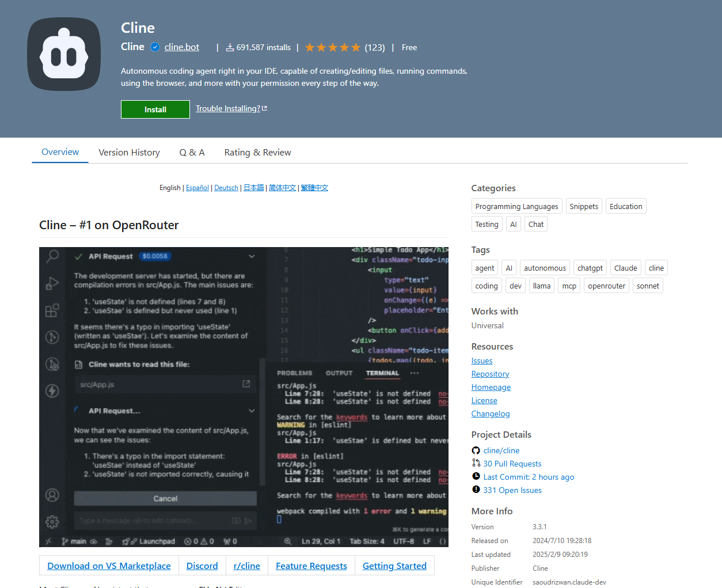Click the five-star rating icons
This screenshot has height=588, width=722.
[333, 47]
